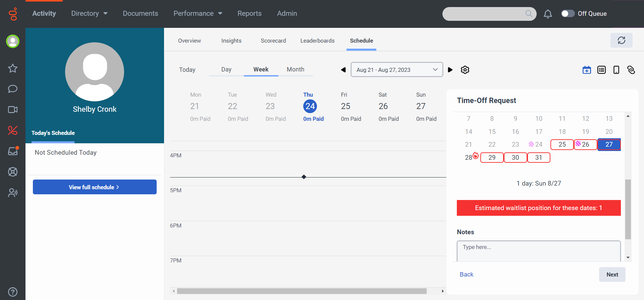Open schedule settings gear icon
This screenshot has height=300, width=644.
click(x=465, y=70)
